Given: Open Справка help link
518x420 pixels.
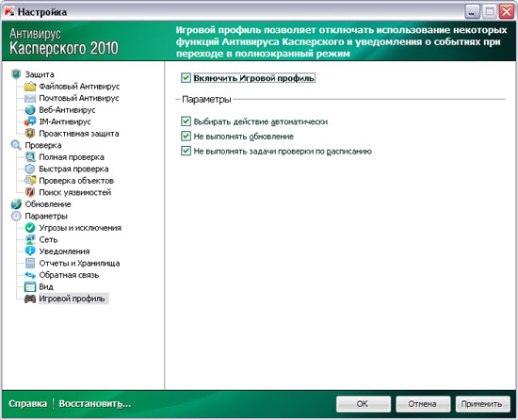Looking at the screenshot, I should point(27,404).
